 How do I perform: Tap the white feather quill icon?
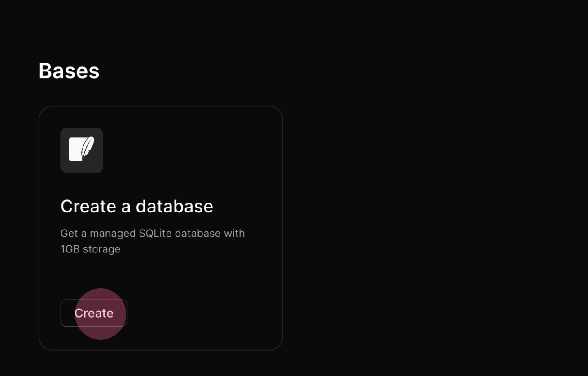pos(82,150)
